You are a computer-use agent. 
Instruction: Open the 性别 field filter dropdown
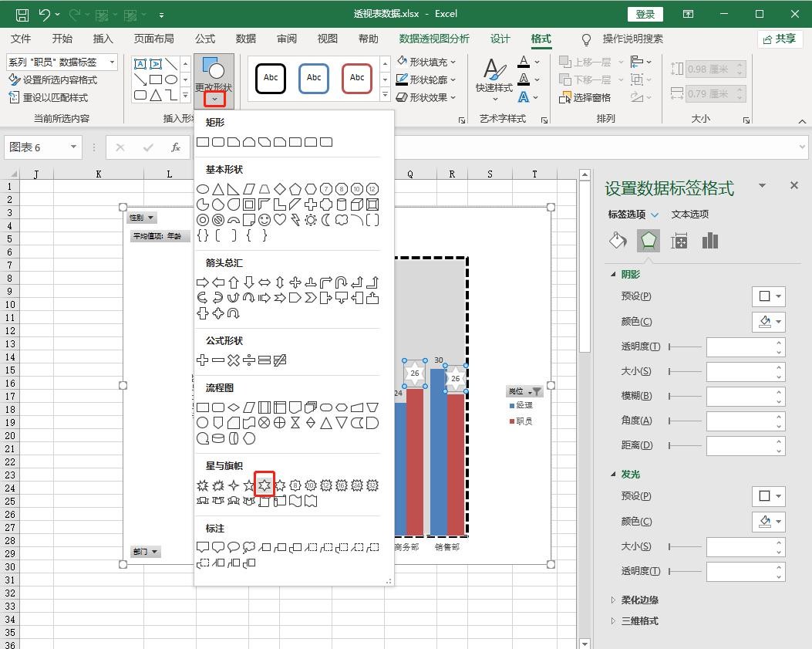[x=142, y=218]
